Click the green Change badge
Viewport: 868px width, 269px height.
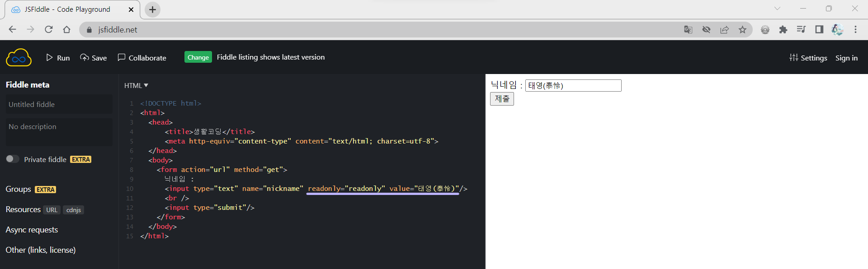pyautogui.click(x=198, y=57)
